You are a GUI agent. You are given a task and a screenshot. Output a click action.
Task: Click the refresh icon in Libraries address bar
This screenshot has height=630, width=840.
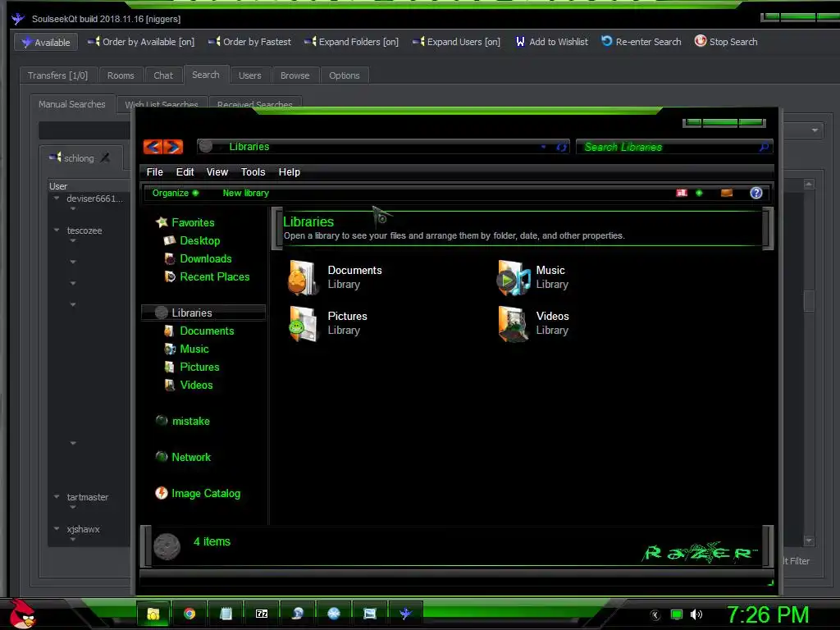(561, 147)
